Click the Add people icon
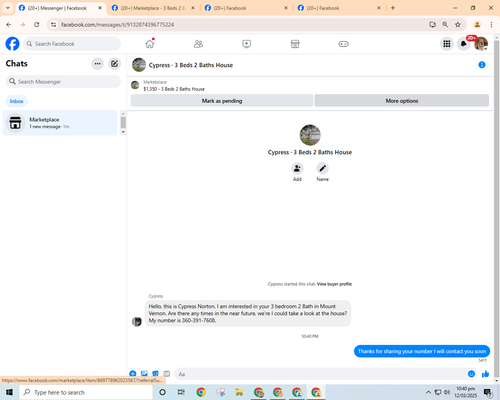The width and height of the screenshot is (500, 400). tap(297, 168)
